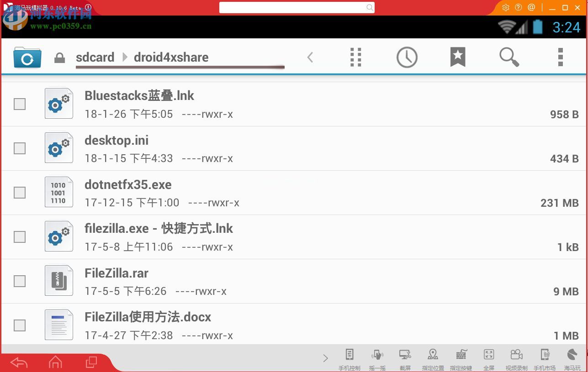Check the box for filezilla.exe - 快捷方式.lnk
The width and height of the screenshot is (588, 372).
pos(20,237)
